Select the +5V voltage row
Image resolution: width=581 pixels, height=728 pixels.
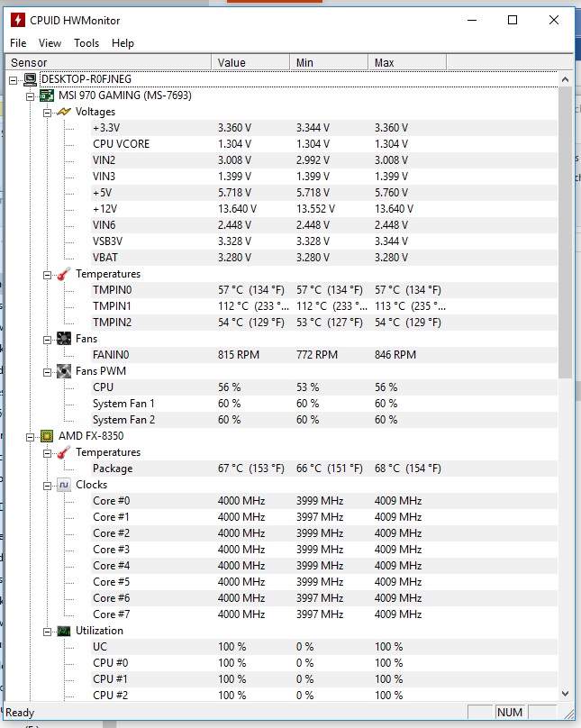[x=324, y=193]
